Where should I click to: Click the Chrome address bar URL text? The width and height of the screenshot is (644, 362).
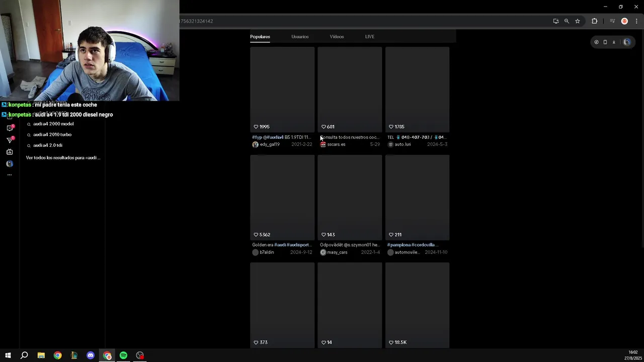(196, 21)
